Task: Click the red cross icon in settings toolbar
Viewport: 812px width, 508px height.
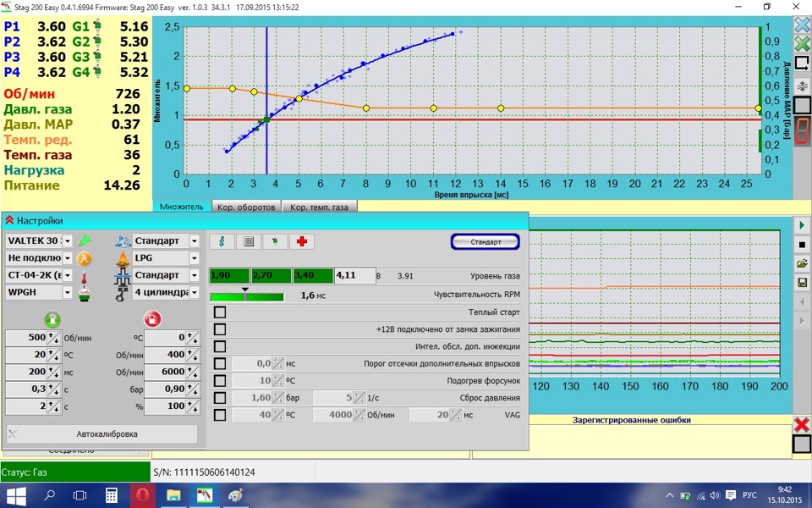Action: pyautogui.click(x=302, y=241)
